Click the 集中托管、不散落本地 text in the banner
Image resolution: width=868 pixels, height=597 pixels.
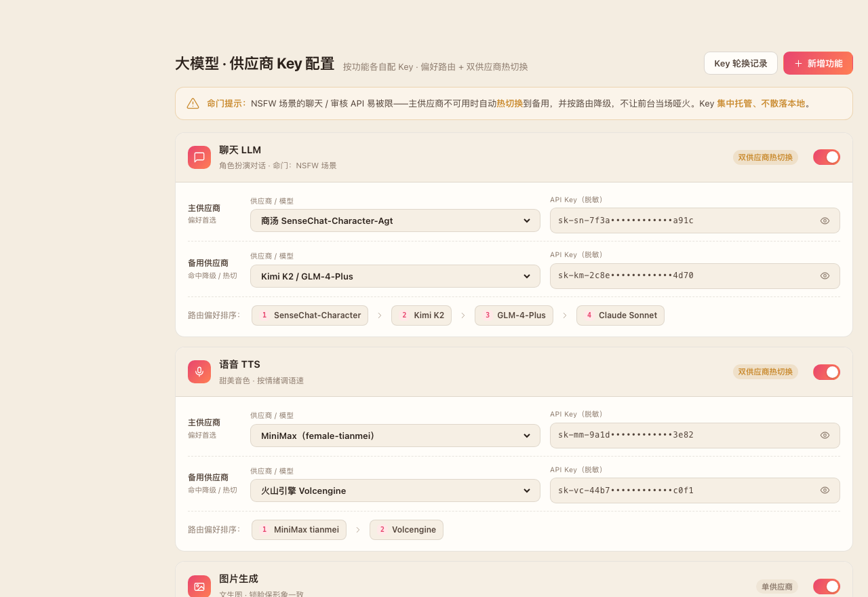coord(761,103)
